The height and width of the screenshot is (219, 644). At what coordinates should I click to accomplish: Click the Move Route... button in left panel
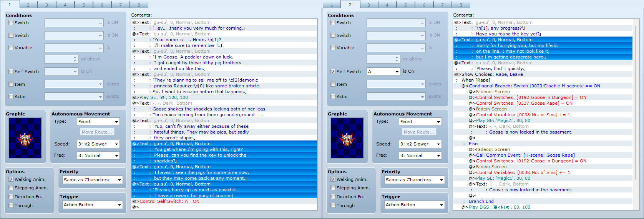point(97,132)
